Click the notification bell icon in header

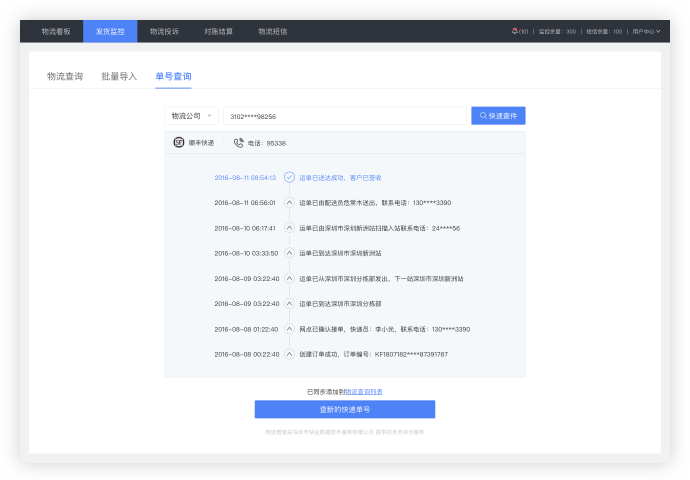click(515, 31)
